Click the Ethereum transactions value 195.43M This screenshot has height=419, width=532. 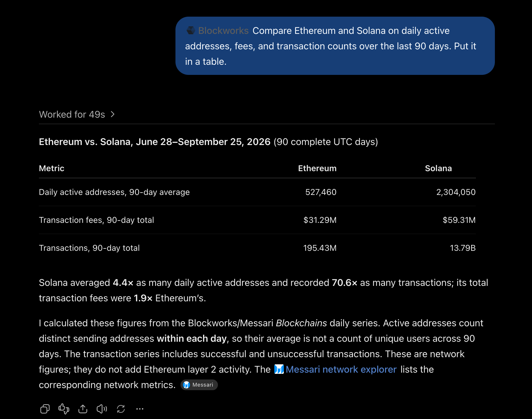[320, 248]
